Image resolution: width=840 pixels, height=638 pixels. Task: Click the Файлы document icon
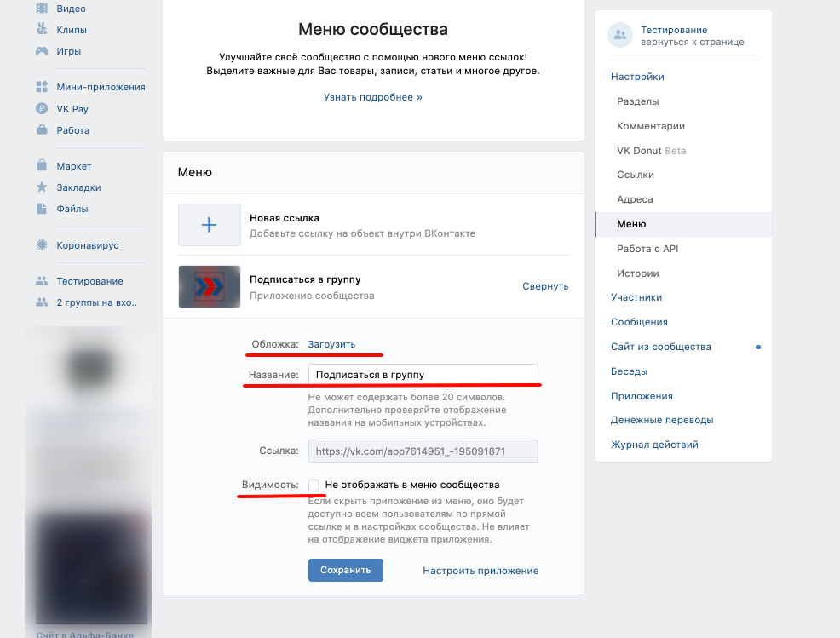[41, 209]
